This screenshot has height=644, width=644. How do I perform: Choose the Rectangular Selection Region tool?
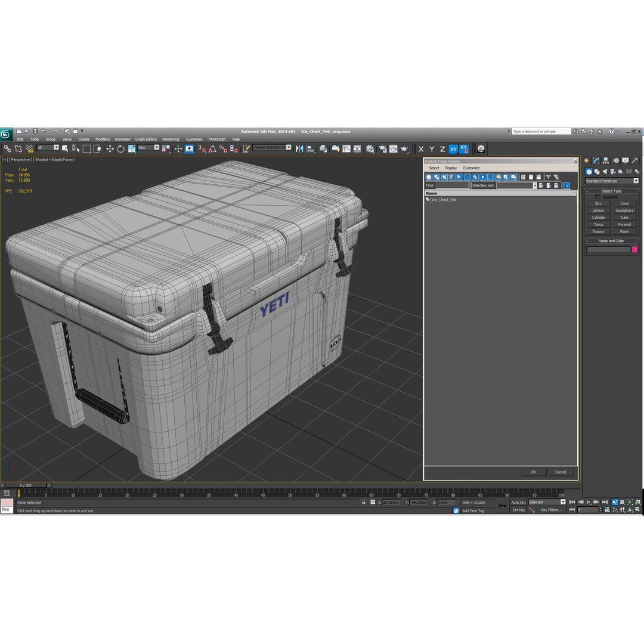86,148
